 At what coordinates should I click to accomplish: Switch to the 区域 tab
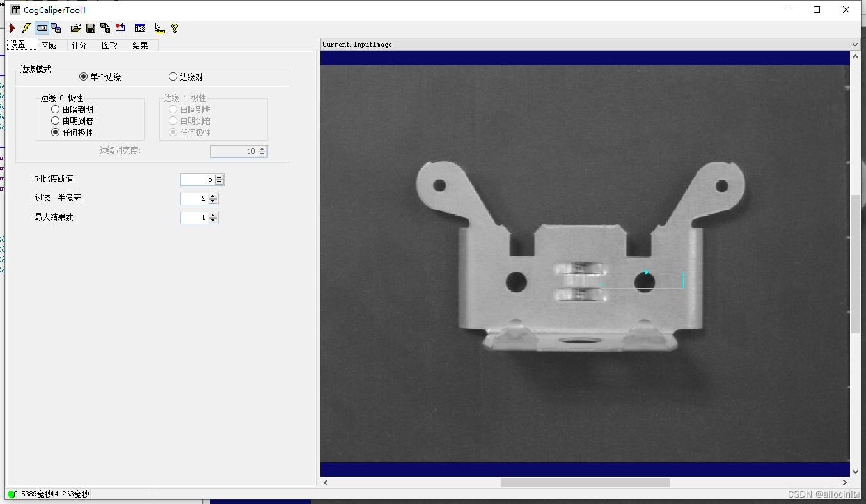click(x=49, y=45)
